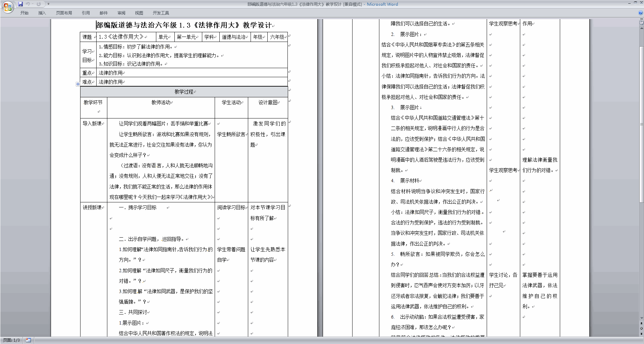Toggle the ruler display button

[642, 23]
